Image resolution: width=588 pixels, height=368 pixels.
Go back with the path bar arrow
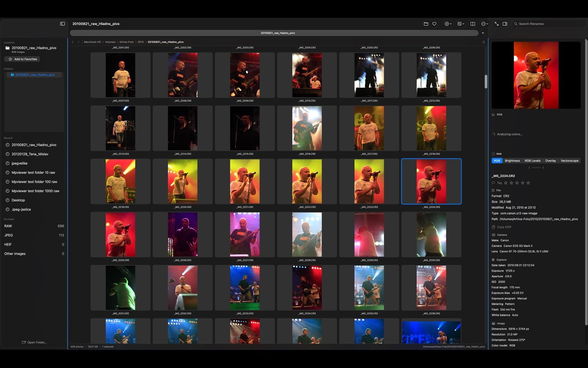click(72, 42)
